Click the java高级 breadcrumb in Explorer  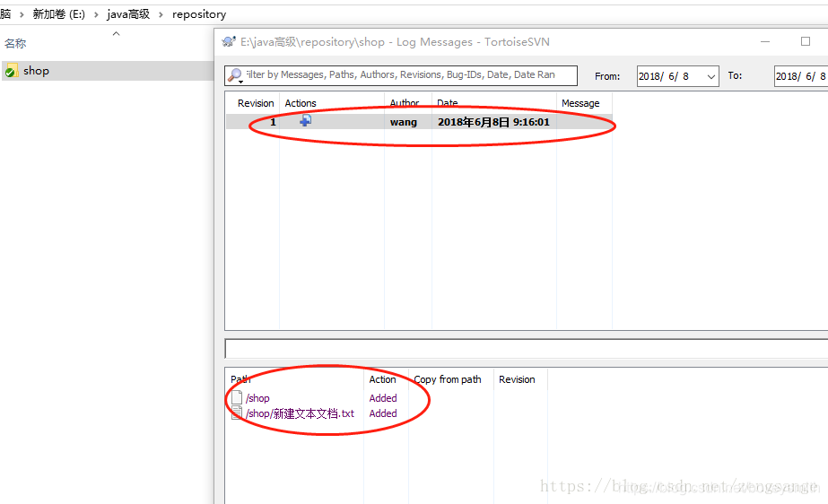click(128, 14)
